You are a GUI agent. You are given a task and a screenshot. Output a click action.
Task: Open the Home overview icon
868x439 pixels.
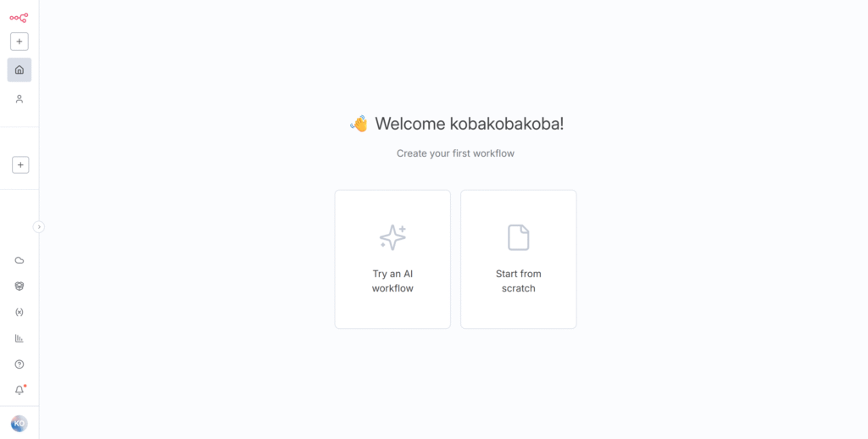tap(19, 69)
